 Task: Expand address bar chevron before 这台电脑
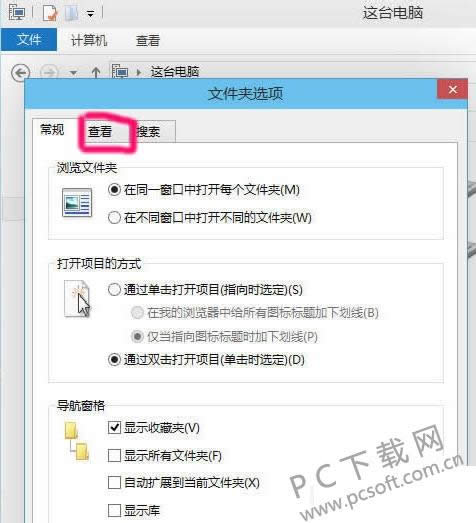139,72
